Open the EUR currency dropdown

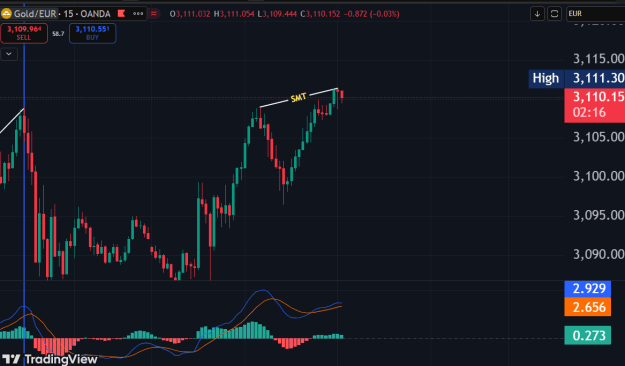(596, 14)
